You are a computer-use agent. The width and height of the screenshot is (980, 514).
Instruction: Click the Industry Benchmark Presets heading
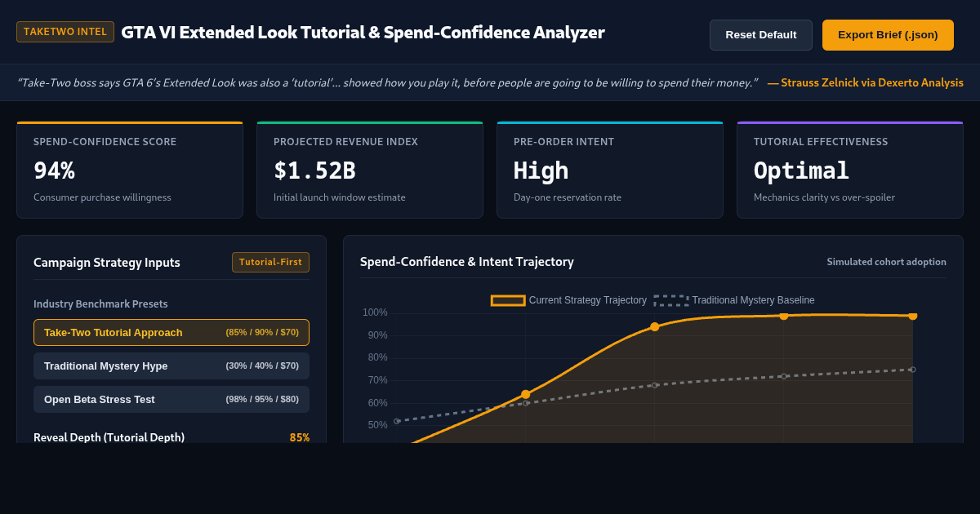point(100,304)
